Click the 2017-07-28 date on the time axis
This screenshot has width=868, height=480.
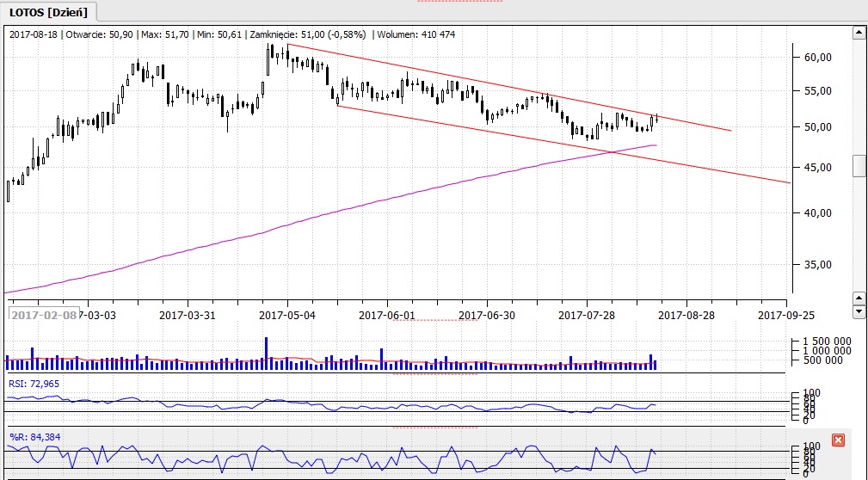pos(586,315)
